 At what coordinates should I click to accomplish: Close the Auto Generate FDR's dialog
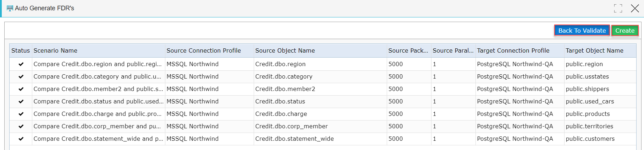pyautogui.click(x=635, y=8)
